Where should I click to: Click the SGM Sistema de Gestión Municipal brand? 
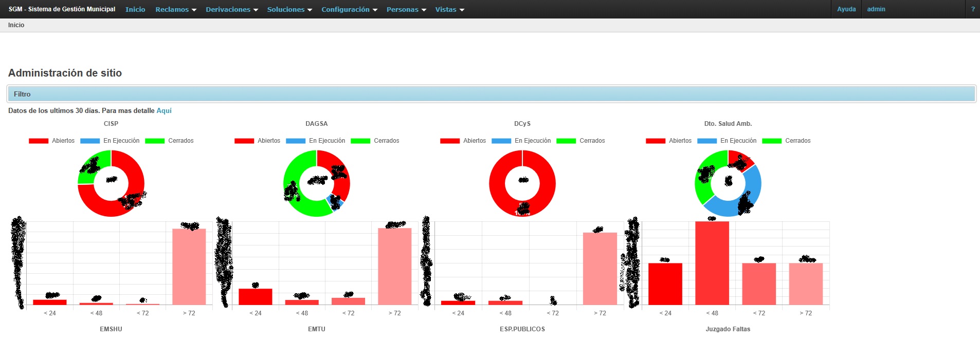pyautogui.click(x=62, y=9)
